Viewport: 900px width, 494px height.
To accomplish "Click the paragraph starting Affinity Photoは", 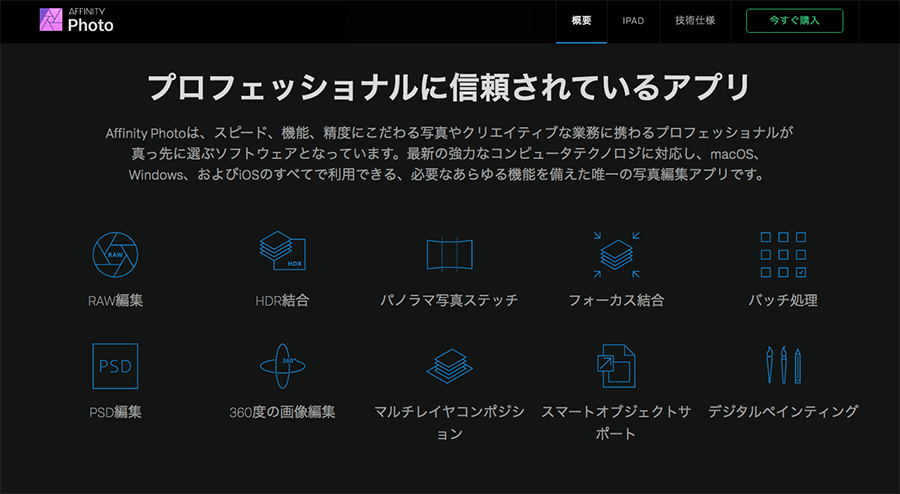I will click(x=449, y=154).
